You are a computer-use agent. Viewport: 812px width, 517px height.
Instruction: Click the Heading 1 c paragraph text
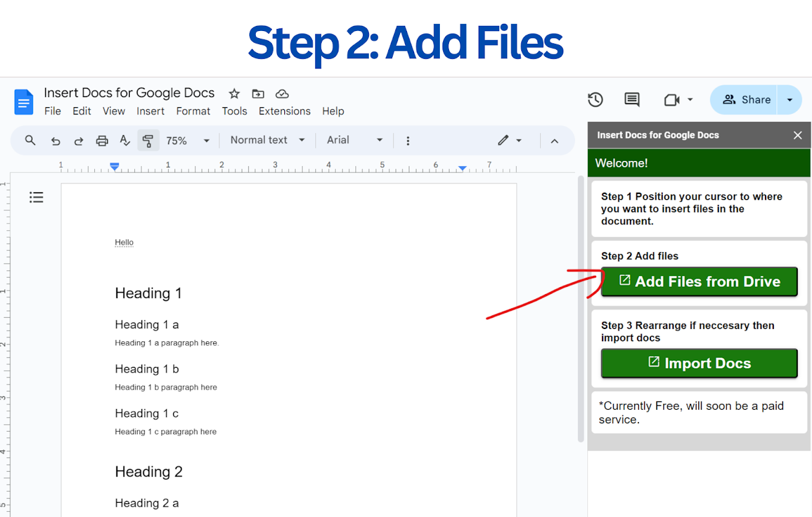165,432
